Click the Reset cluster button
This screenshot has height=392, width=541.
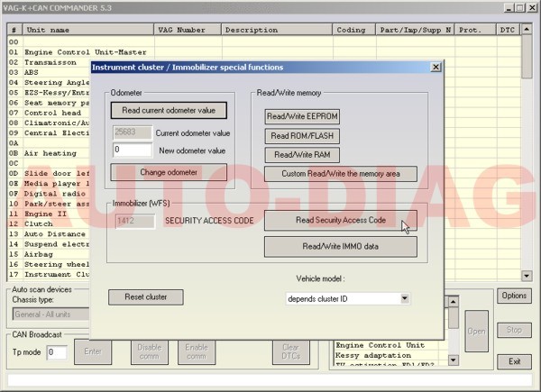click(x=146, y=297)
